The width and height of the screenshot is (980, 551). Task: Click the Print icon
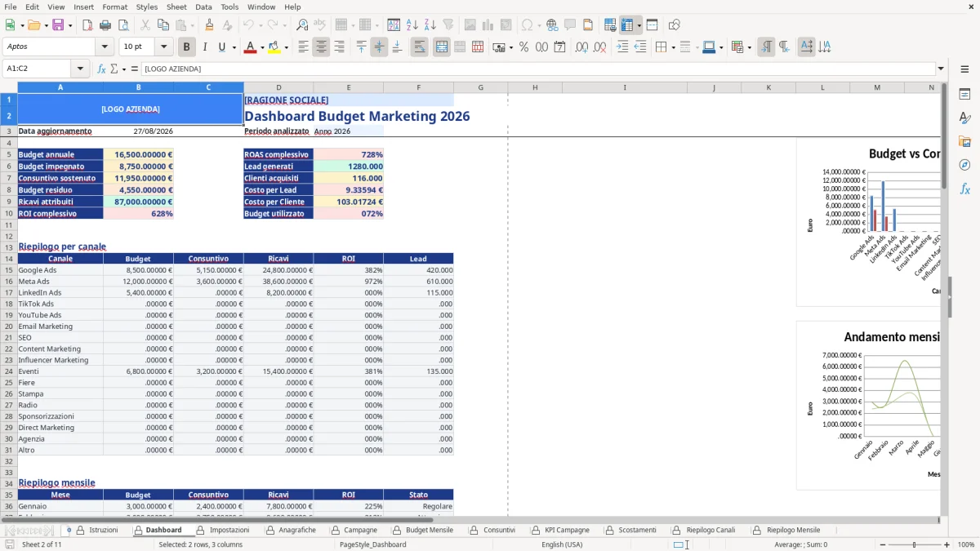(x=105, y=25)
